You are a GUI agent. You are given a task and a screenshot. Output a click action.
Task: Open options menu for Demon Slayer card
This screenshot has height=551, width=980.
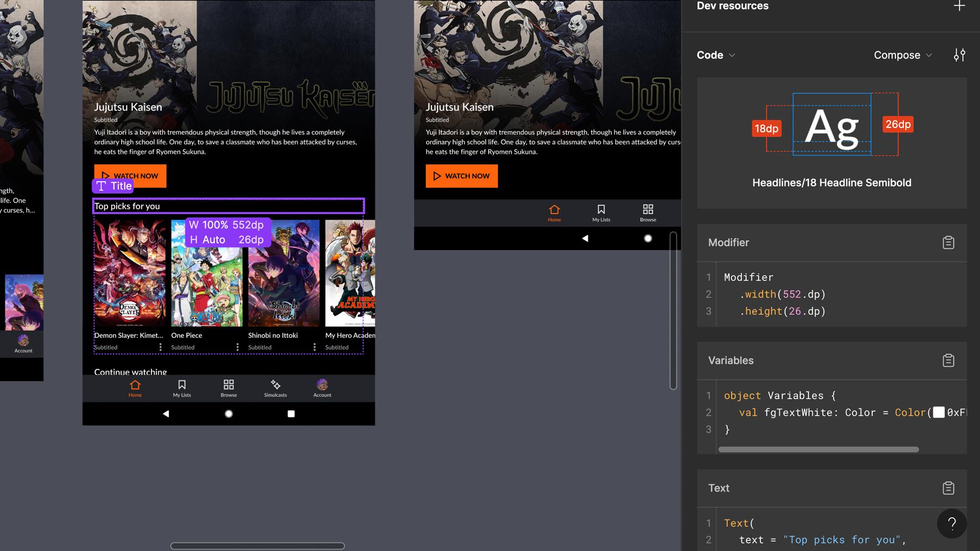(160, 347)
